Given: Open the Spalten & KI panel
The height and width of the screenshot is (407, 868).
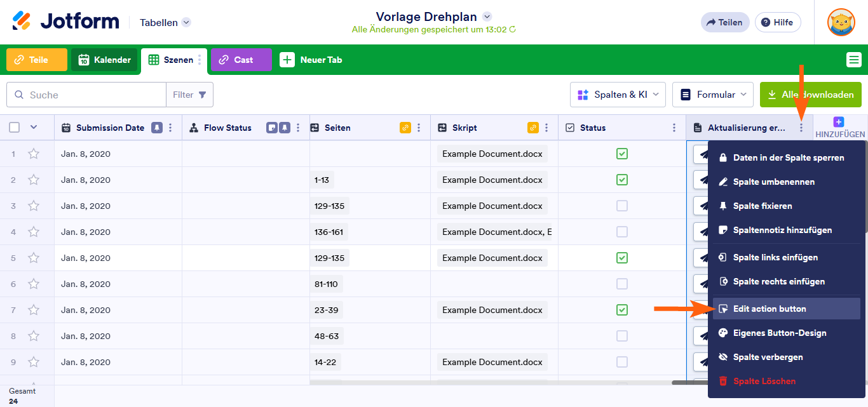Looking at the screenshot, I should 617,94.
